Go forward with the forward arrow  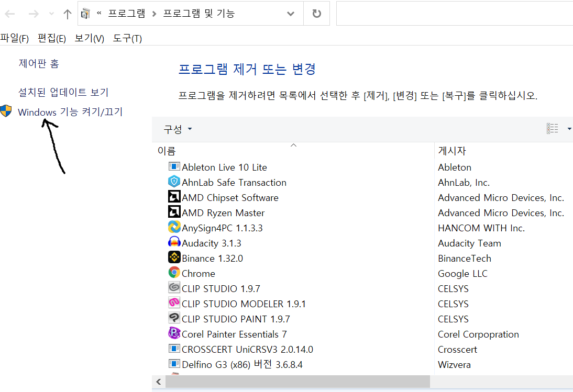(x=34, y=14)
